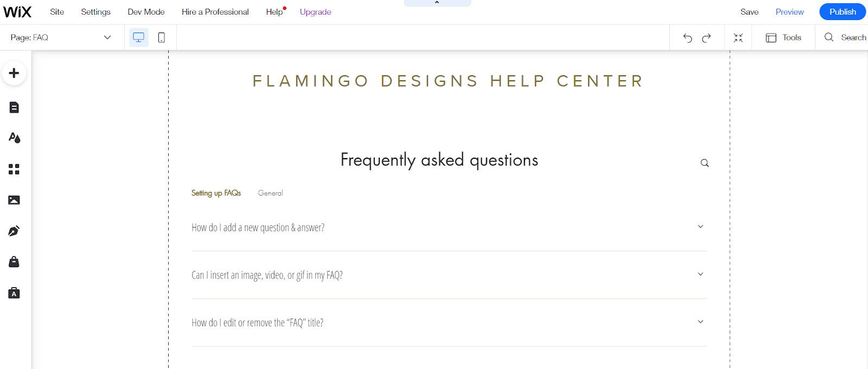868x369 pixels.
Task: Open the Blog pen icon
Action: pos(14,231)
